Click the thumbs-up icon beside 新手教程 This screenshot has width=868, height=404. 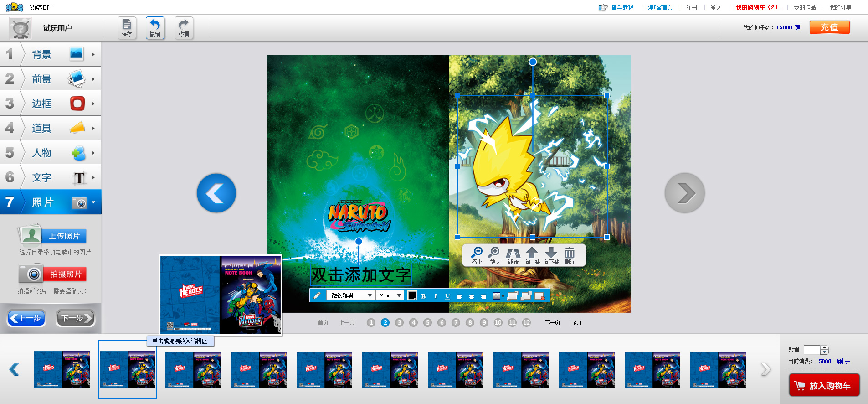coord(603,7)
